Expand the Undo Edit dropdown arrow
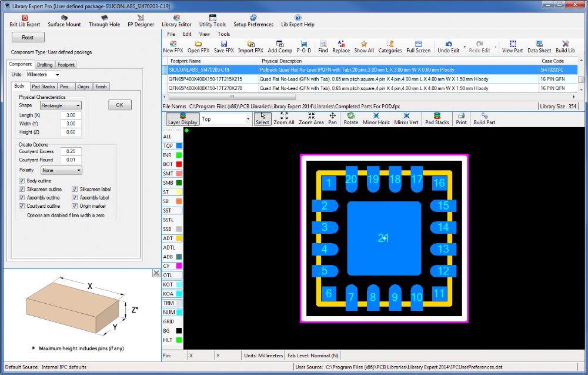 coord(465,47)
